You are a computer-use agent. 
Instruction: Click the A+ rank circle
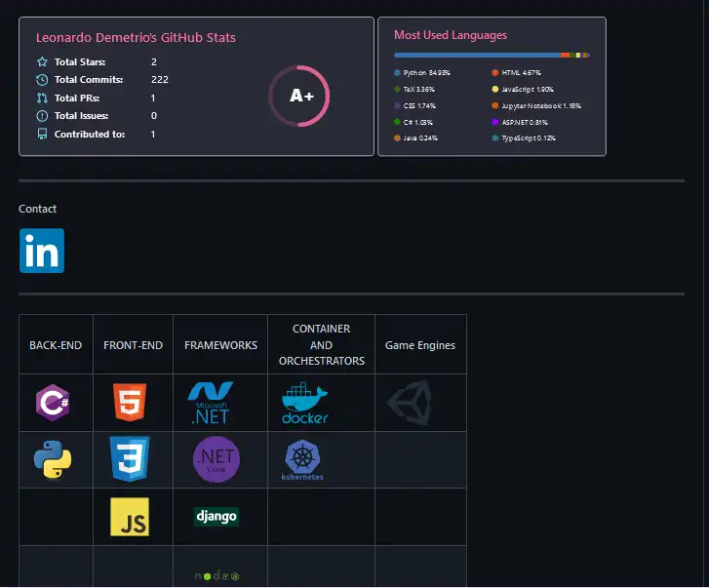coord(299,97)
